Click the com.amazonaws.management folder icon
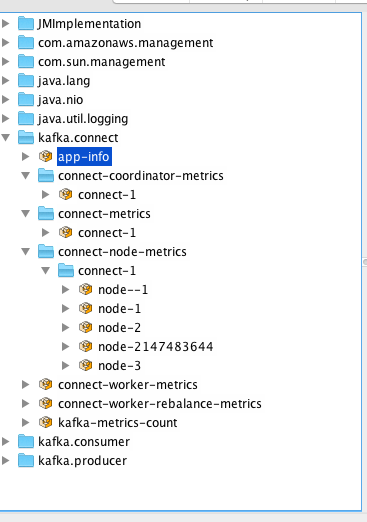The image size is (367, 522). [26, 42]
